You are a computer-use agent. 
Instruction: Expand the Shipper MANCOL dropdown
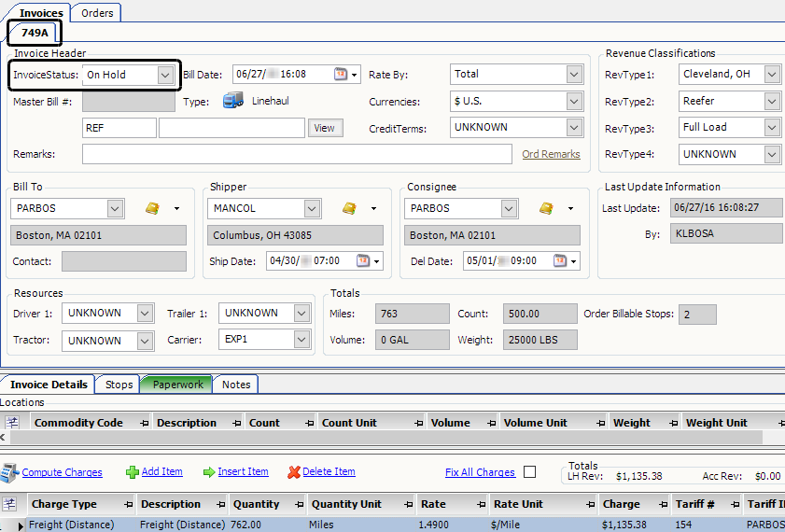click(312, 209)
